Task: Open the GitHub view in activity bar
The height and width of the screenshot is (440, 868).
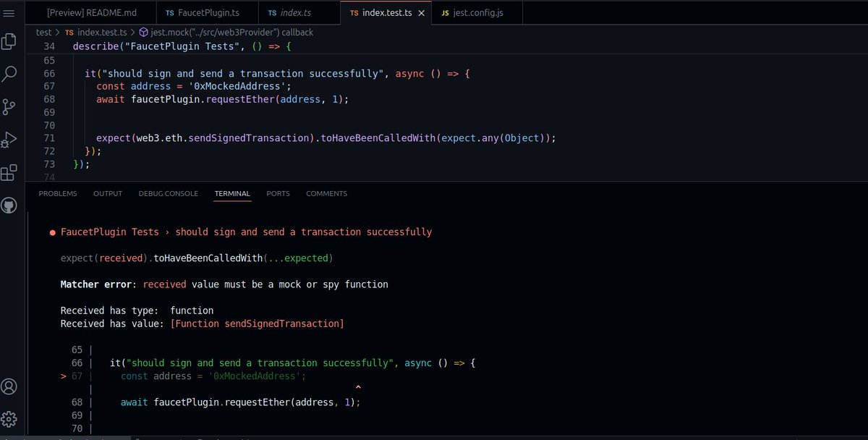Action: tap(9, 206)
